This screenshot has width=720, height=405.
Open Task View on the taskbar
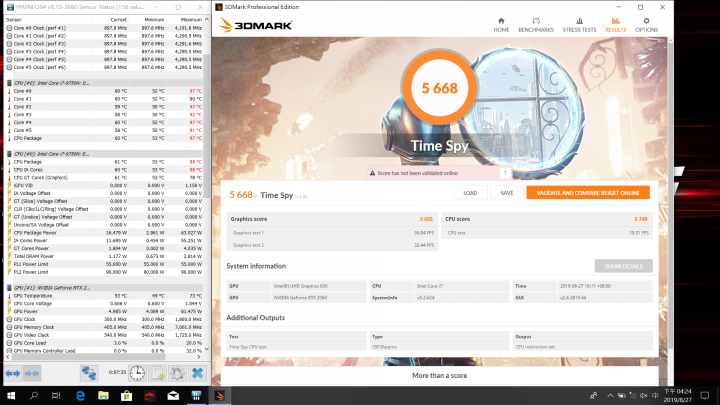pos(56,395)
